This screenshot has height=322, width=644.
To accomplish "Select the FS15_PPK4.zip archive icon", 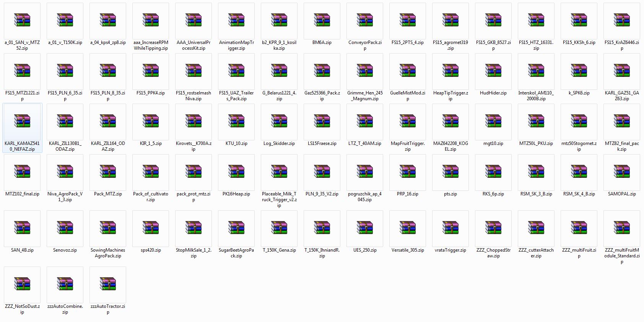I will [151, 71].
